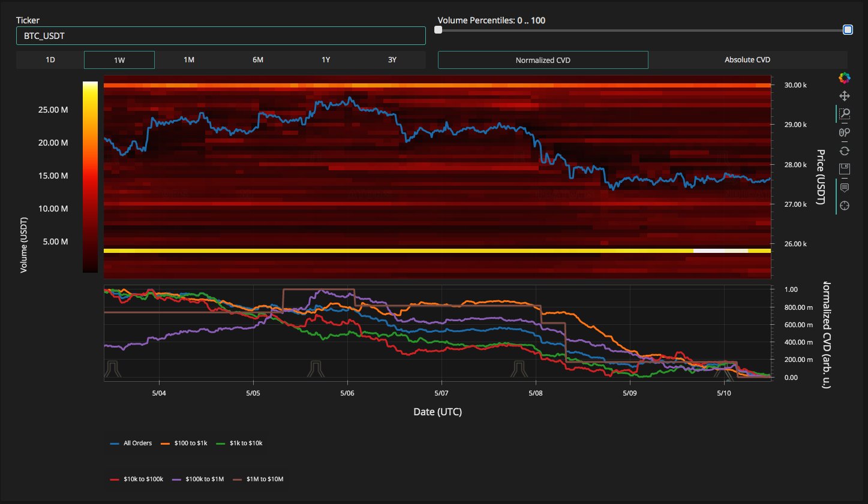868x504 pixels.
Task: Click the right Volume Percentiles slider handle
Action: click(x=848, y=30)
